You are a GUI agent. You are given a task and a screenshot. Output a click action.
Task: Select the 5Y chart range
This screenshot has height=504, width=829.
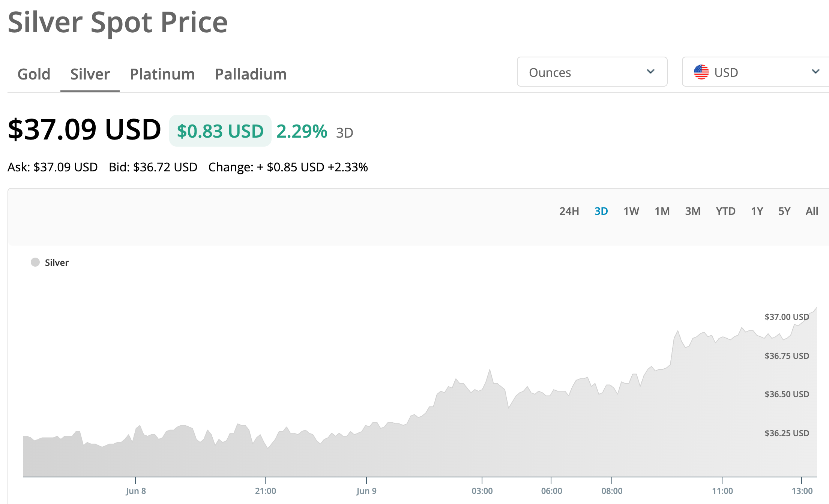[x=784, y=211]
